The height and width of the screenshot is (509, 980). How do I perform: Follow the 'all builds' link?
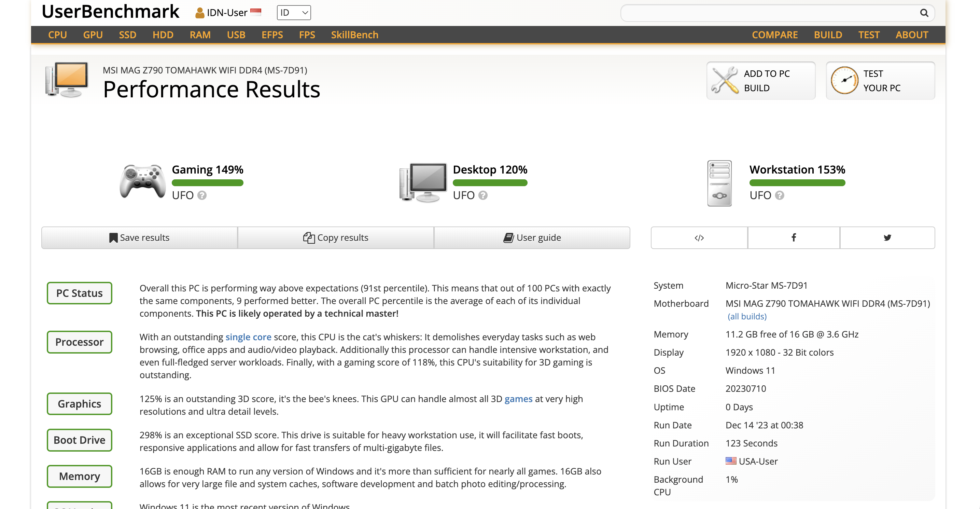point(747,316)
